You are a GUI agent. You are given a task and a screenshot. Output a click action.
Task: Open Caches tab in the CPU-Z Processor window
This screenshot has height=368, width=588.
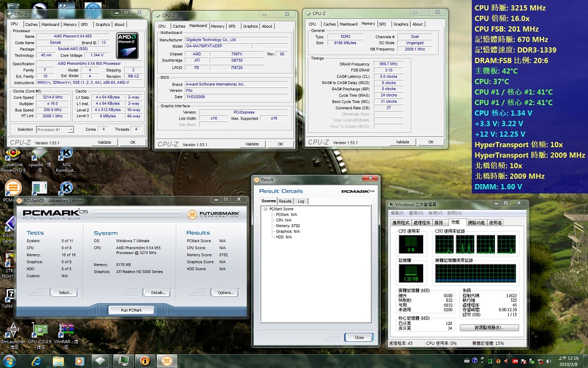pos(31,24)
